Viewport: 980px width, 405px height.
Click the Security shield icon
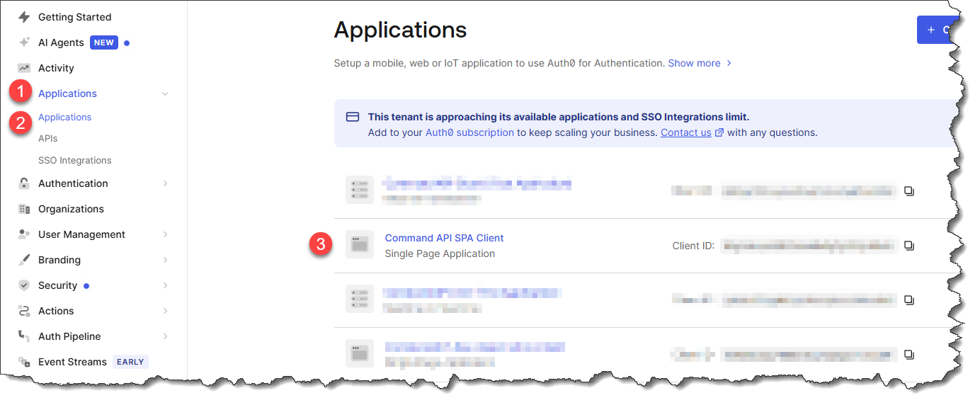(24, 285)
